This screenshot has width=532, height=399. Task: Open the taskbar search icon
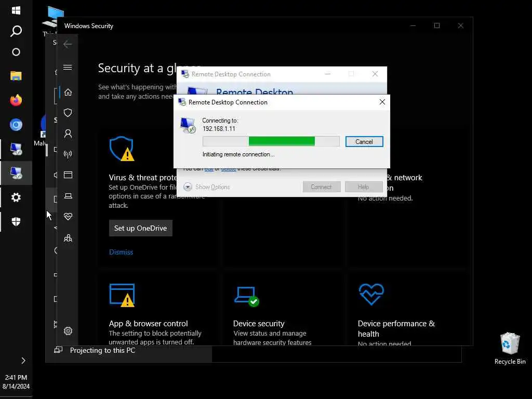16,31
